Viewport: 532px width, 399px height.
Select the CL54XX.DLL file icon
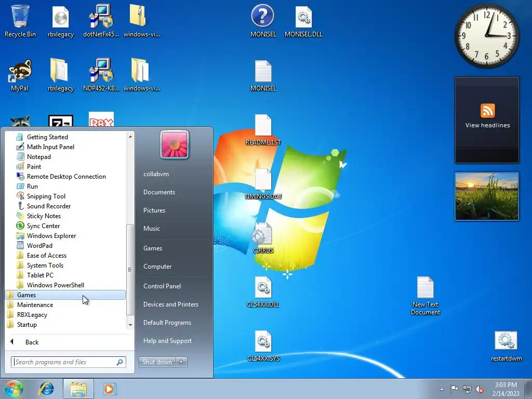point(263,292)
